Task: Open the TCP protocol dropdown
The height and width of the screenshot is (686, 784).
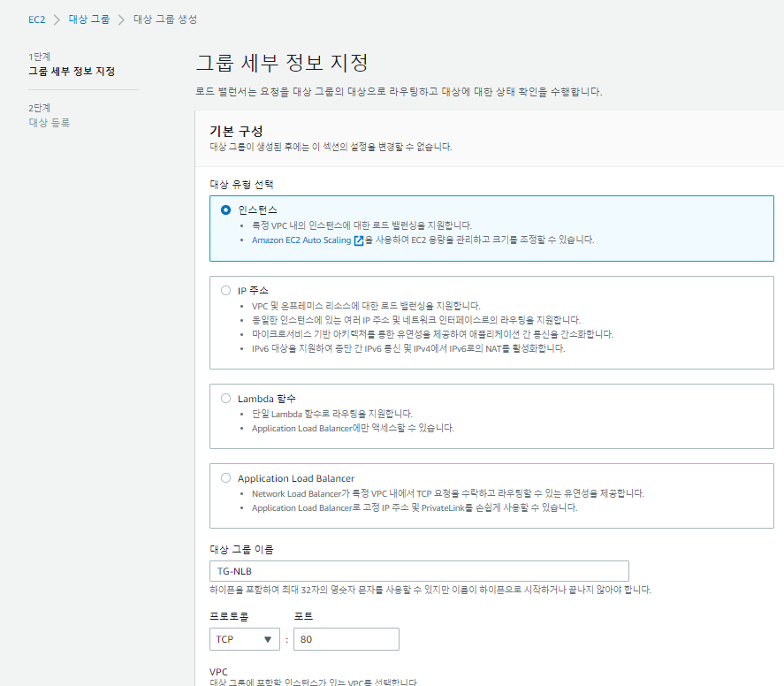Action: 245,639
